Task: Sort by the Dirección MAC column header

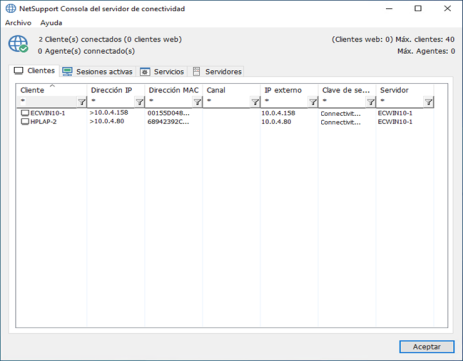Action: tap(174, 90)
